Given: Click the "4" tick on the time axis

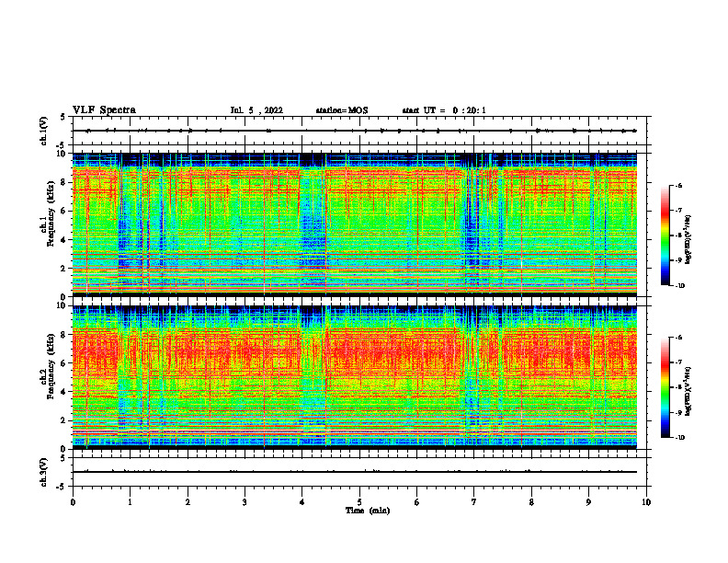Looking at the screenshot, I should [302, 502].
